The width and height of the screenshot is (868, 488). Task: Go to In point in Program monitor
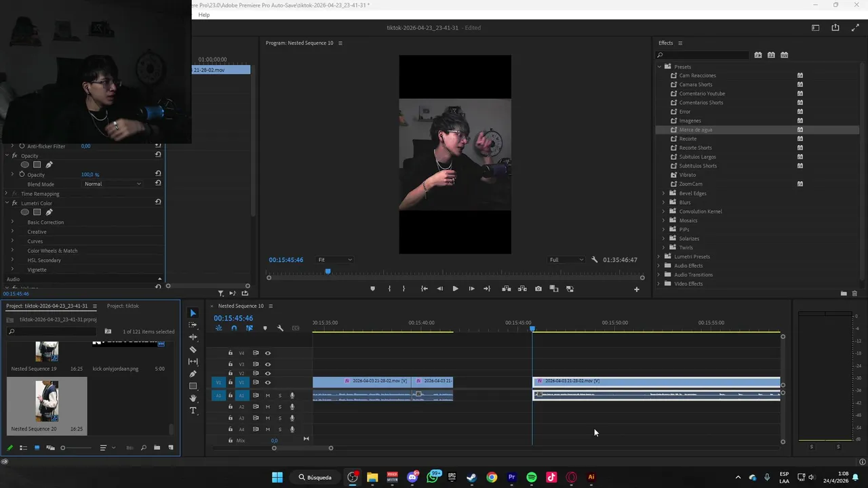424,289
